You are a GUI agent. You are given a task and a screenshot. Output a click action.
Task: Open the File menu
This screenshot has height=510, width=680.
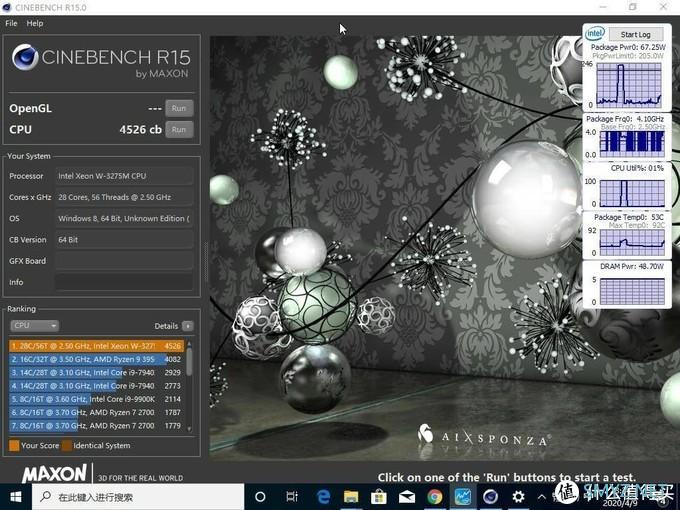pos(11,23)
